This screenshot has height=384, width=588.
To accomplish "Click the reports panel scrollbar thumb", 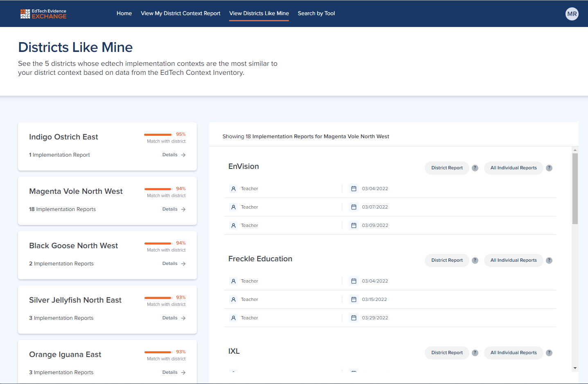I will point(575,189).
